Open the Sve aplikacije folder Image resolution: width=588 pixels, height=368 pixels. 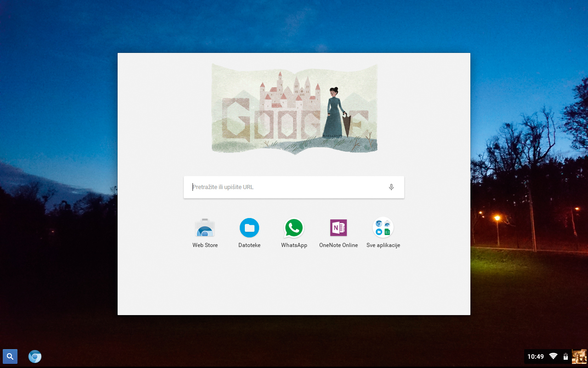click(x=383, y=227)
